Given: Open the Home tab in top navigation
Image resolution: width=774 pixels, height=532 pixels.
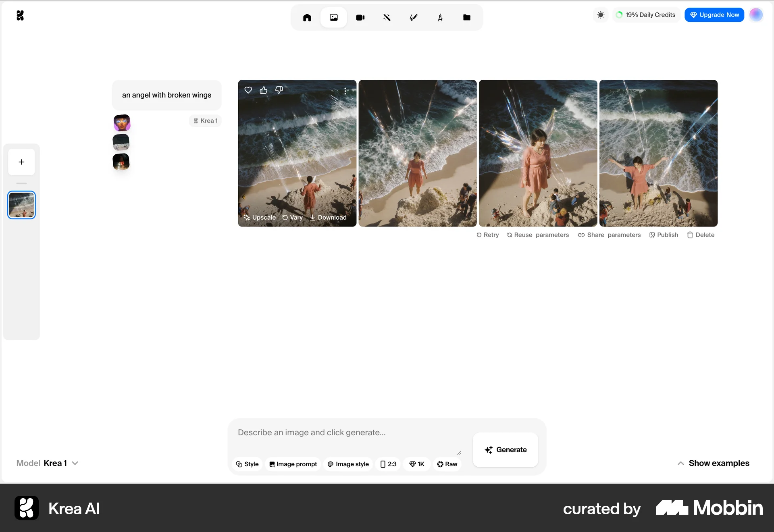Looking at the screenshot, I should tap(307, 17).
